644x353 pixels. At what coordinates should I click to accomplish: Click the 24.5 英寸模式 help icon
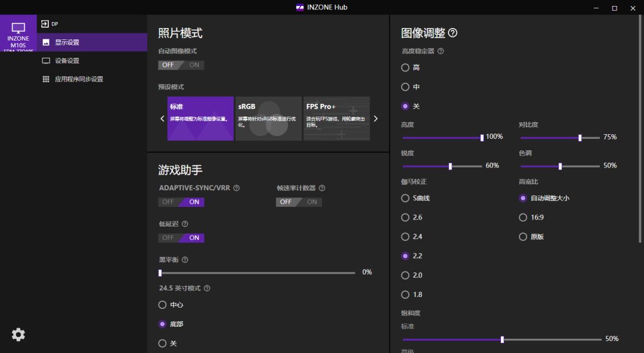207,289
